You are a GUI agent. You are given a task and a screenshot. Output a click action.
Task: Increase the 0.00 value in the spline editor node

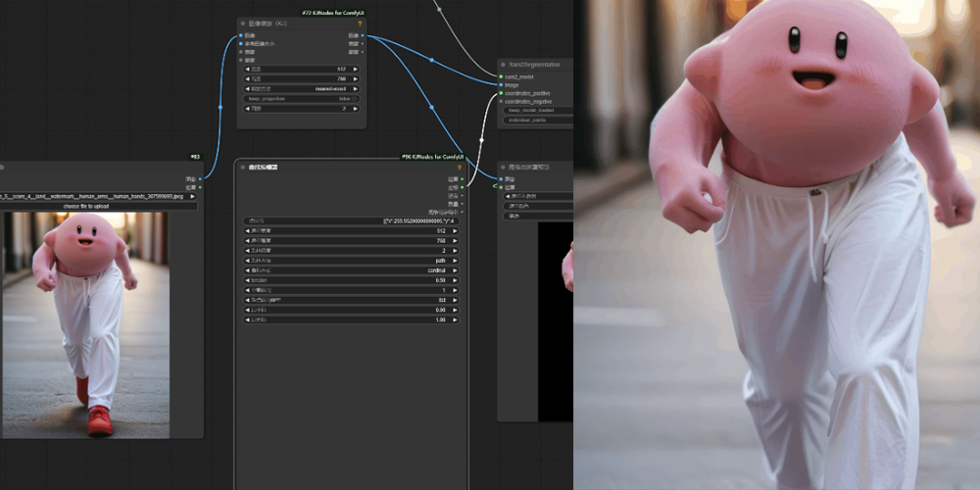(x=455, y=310)
